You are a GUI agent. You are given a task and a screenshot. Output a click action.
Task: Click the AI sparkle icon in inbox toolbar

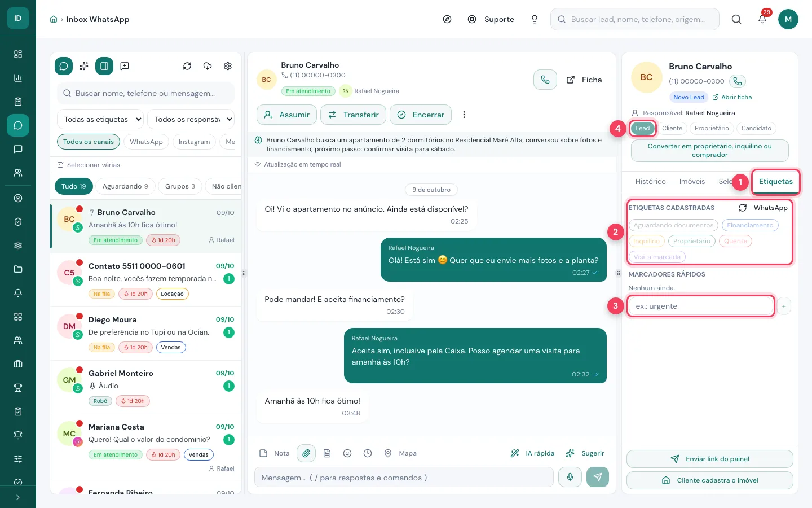click(84, 66)
